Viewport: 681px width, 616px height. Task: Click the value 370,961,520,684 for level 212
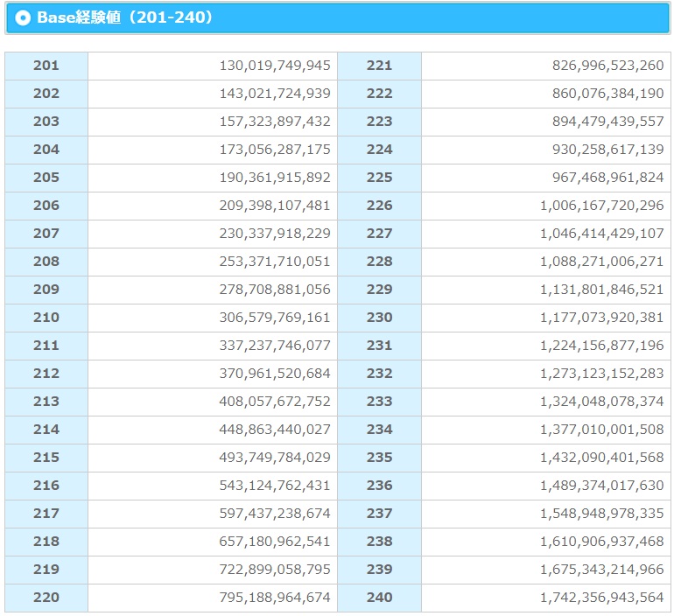point(275,374)
